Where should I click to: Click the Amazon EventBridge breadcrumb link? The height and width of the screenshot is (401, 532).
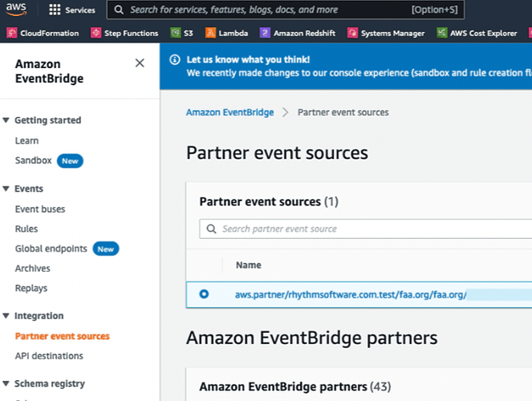229,112
